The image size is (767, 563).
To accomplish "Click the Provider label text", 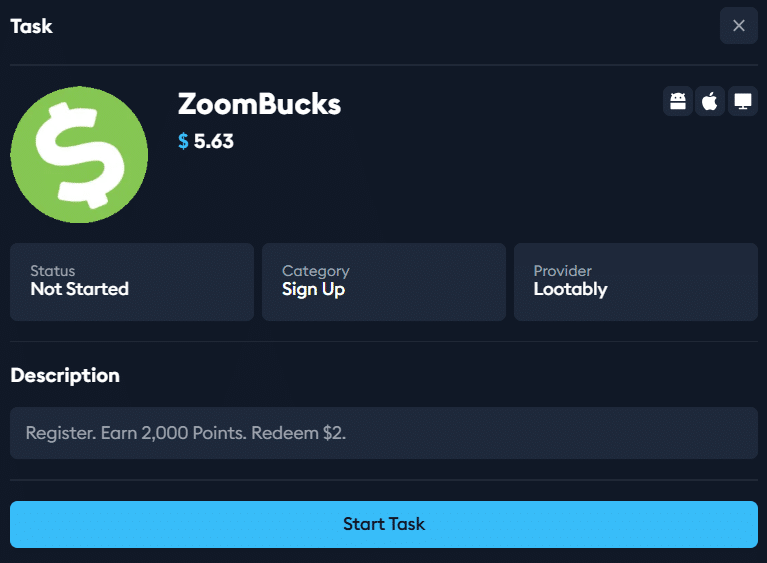I will [563, 270].
